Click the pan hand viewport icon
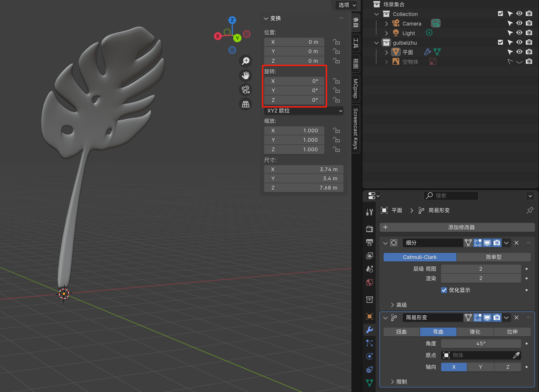The image size is (539, 392). tap(246, 75)
